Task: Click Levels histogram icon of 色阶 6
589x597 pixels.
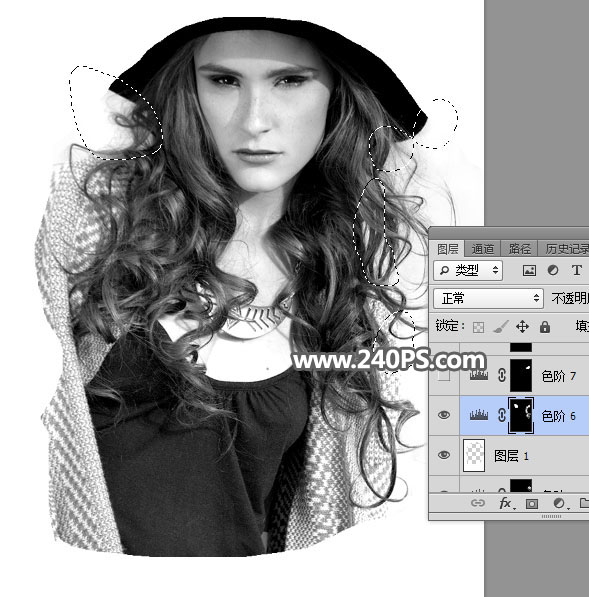Action: tap(479, 415)
